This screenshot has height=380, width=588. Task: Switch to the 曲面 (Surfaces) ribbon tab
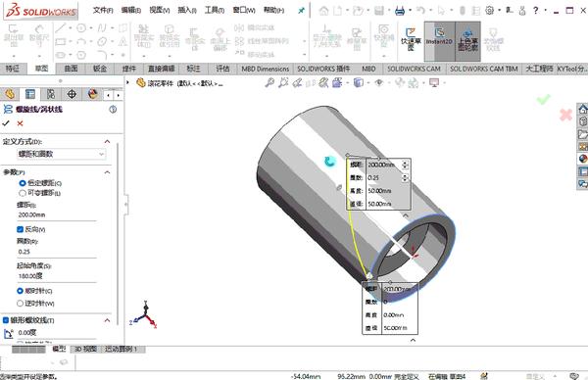pos(71,69)
